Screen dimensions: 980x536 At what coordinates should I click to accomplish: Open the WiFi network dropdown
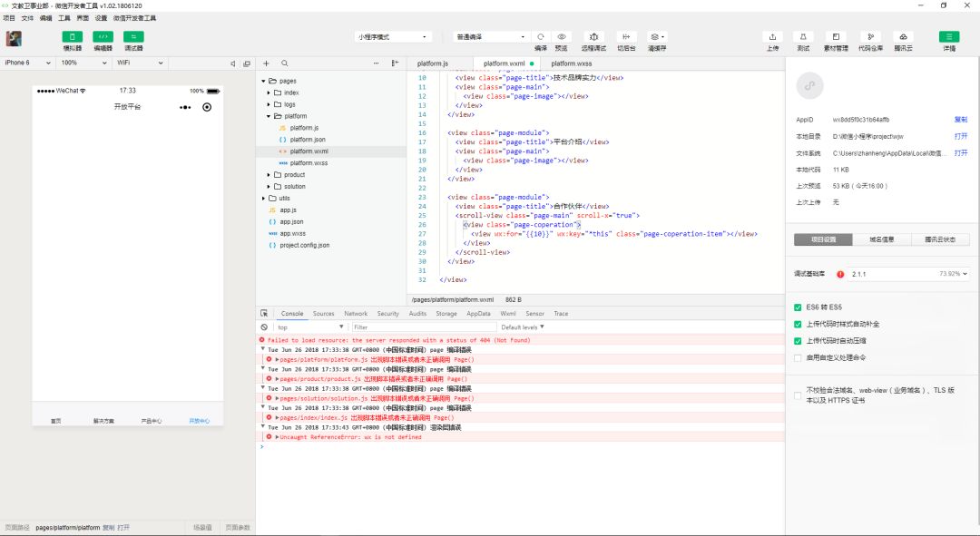[140, 63]
